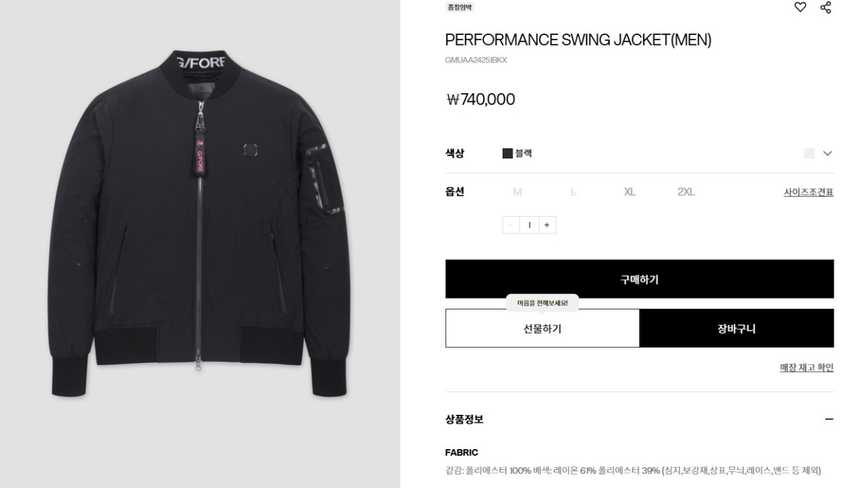The width and height of the screenshot is (860, 488).
Task: Click the 구매하기 buy button
Action: (640, 279)
